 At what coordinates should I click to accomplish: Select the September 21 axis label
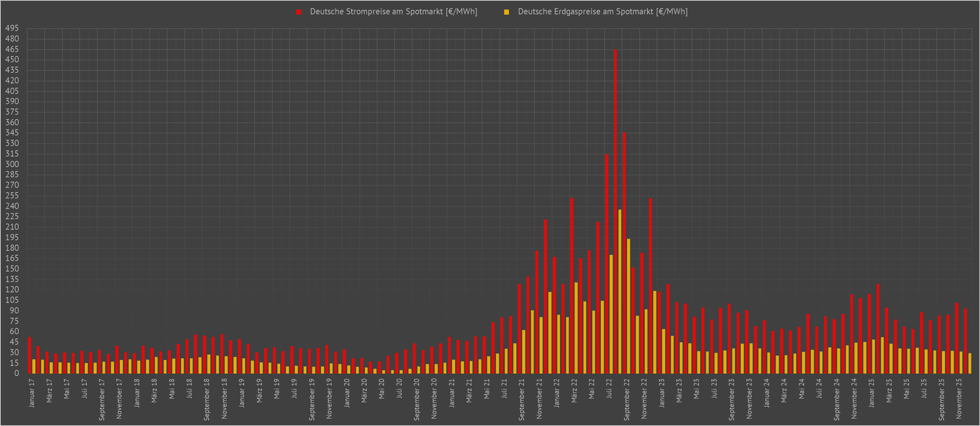point(522,400)
